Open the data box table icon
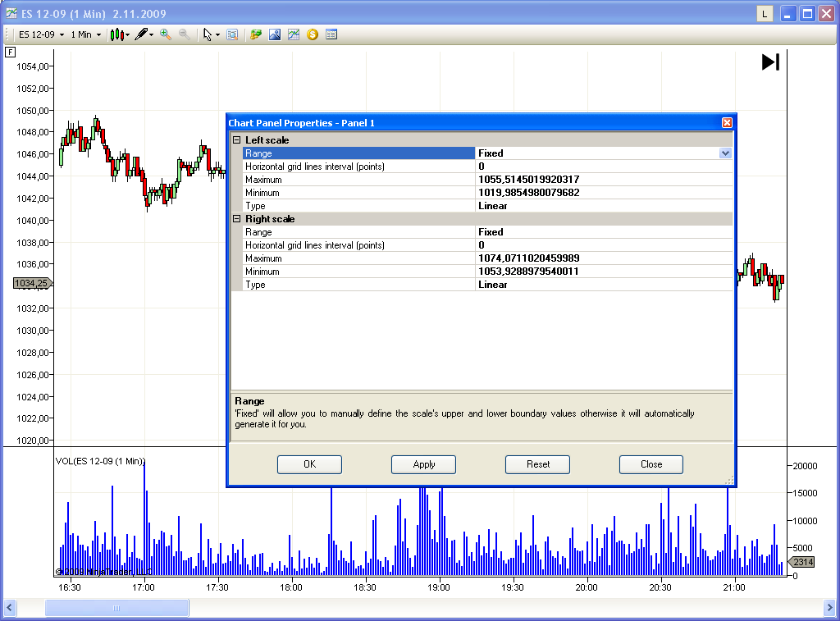Image resolution: width=840 pixels, height=621 pixels. point(331,34)
